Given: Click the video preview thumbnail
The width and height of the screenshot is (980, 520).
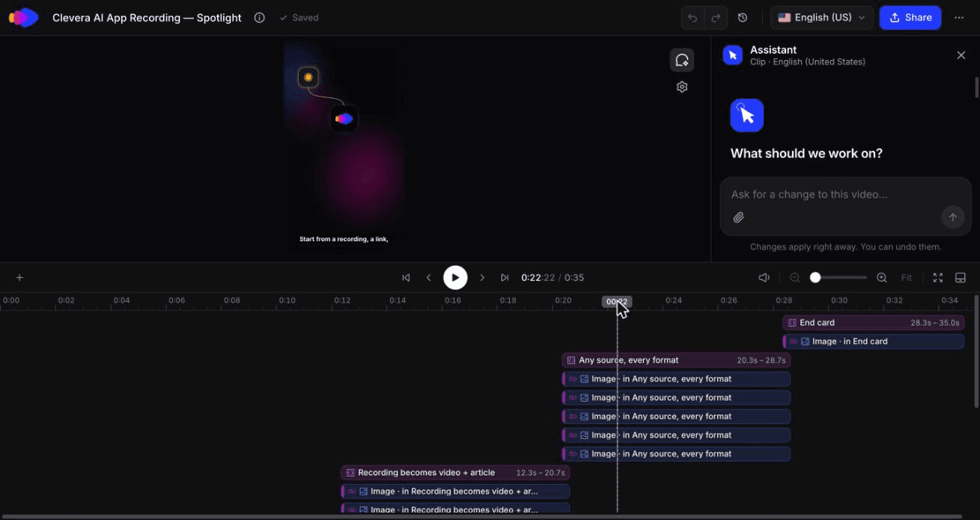Looking at the screenshot, I should pyautogui.click(x=344, y=146).
